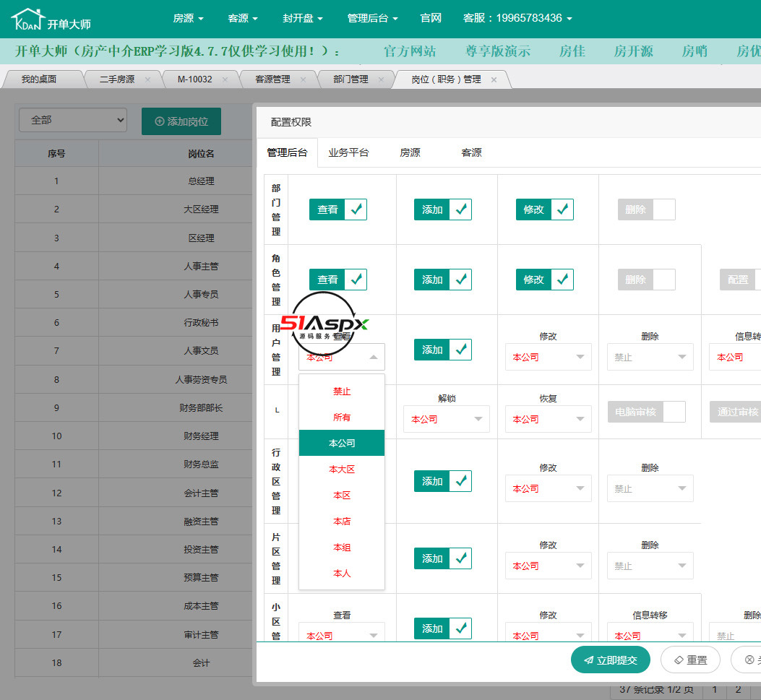Close the 岗位(职务)管理 tab
761x700 pixels.
(x=494, y=79)
